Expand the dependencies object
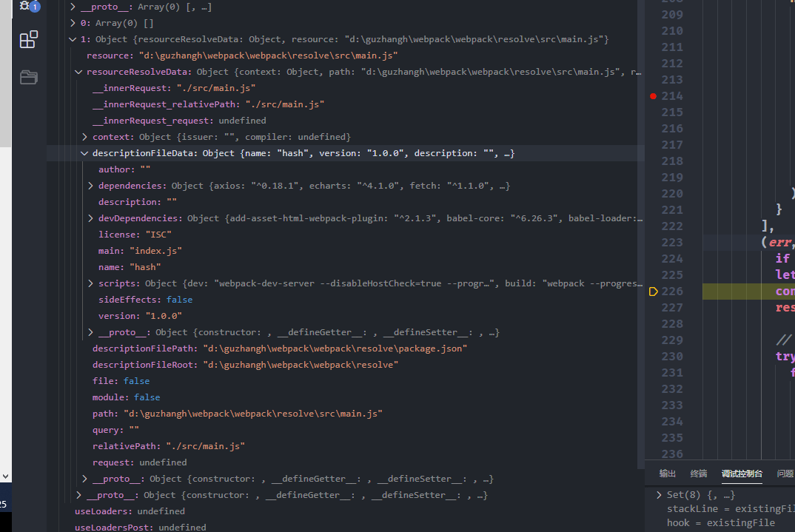This screenshot has height=532, width=795. 91,186
